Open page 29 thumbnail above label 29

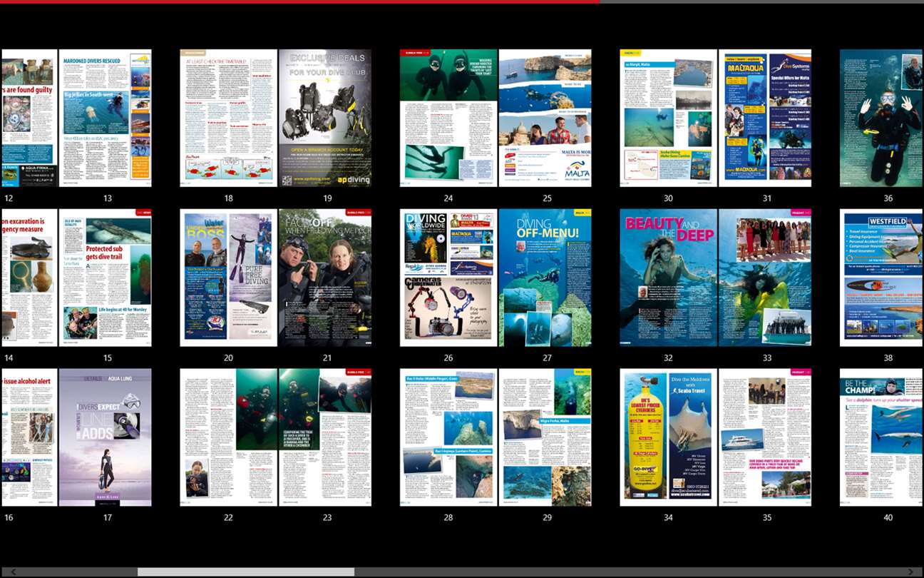pyautogui.click(x=545, y=437)
